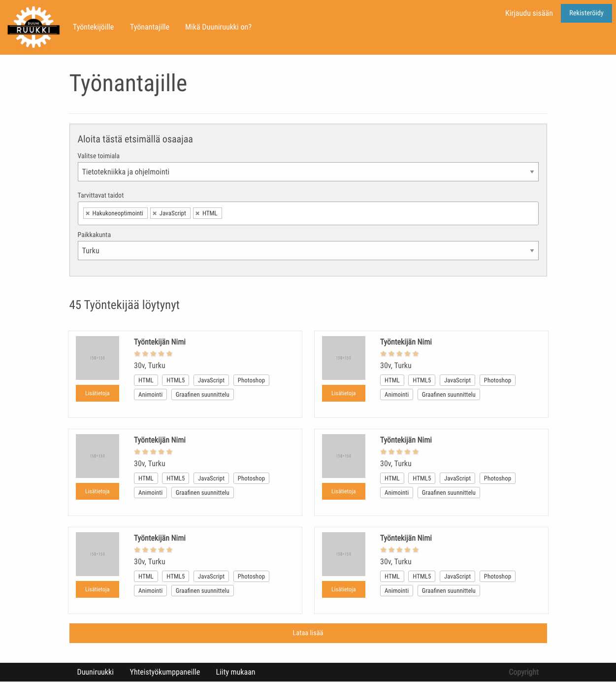The height and width of the screenshot is (682, 616).
Task: Open Mikä Duuniruukki on? page
Action: point(218,27)
